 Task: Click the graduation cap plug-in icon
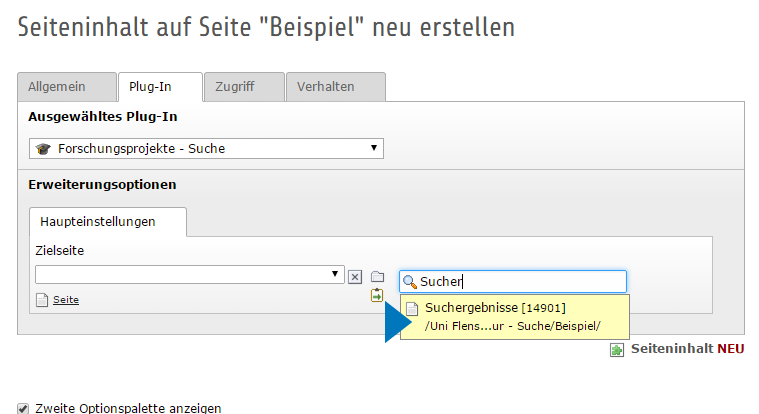pyautogui.click(x=43, y=149)
